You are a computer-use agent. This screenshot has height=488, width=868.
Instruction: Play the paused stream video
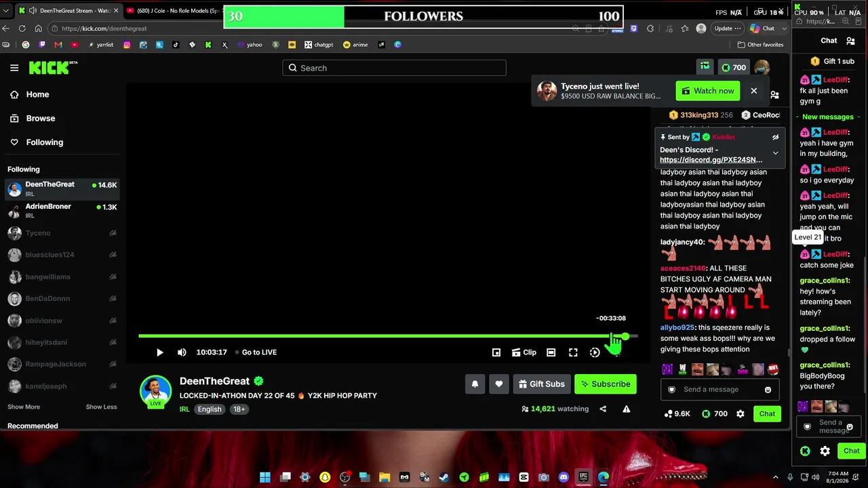click(x=159, y=352)
